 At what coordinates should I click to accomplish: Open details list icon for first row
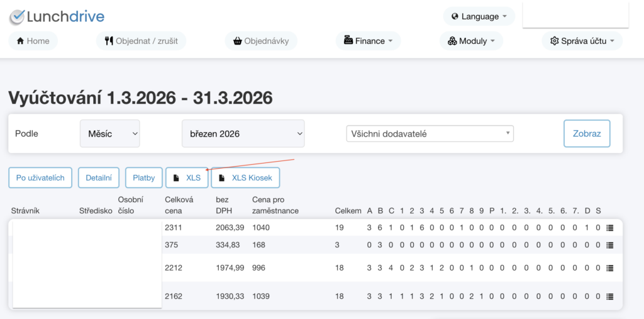609,227
